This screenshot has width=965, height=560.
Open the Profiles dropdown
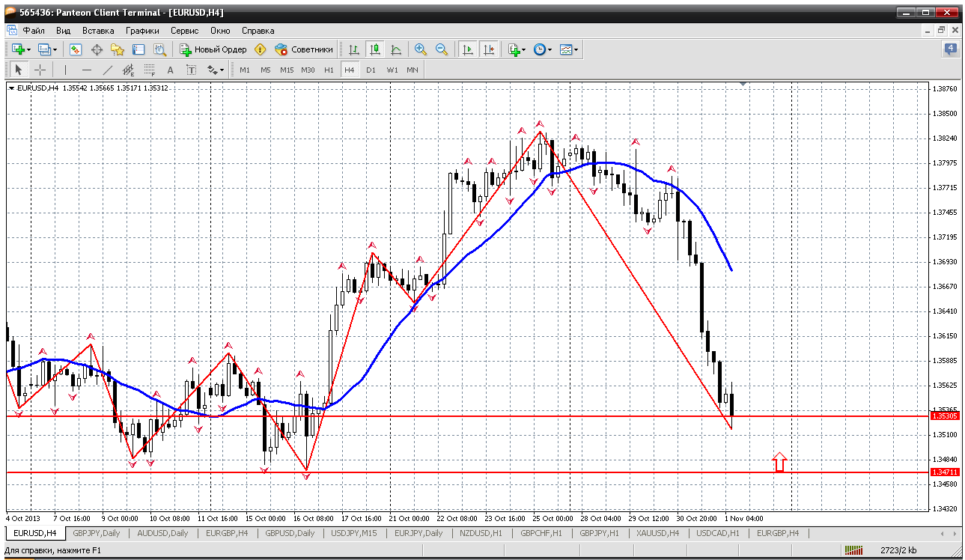coord(46,49)
